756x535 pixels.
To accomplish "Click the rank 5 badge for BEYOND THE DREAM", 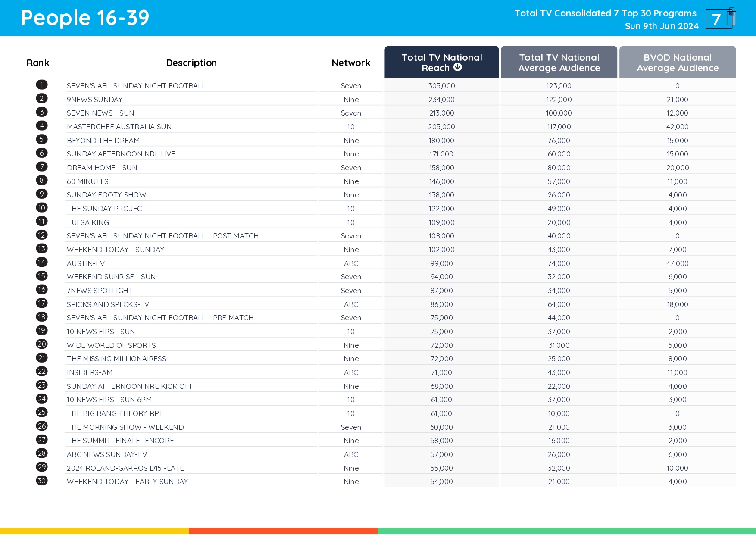I will 41,139.
